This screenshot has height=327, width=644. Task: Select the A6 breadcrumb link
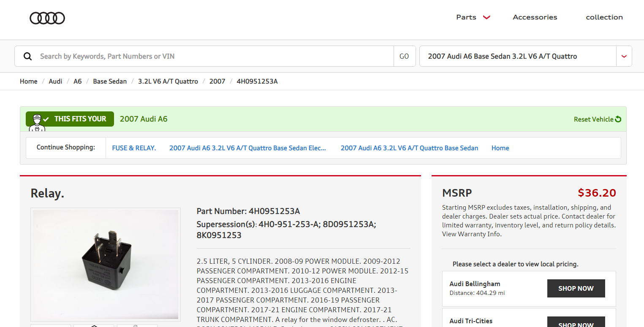(x=78, y=81)
